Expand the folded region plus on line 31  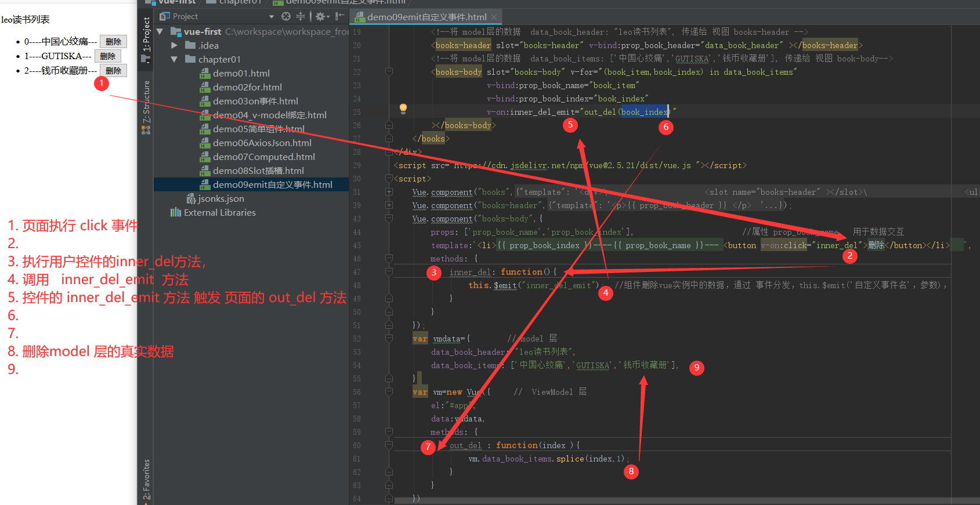389,192
